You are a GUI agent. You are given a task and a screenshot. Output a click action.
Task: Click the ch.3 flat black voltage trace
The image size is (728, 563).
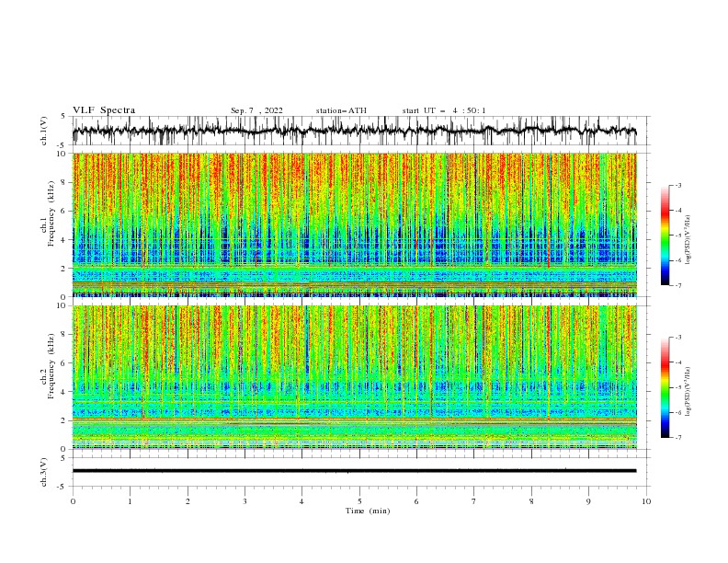(x=354, y=471)
